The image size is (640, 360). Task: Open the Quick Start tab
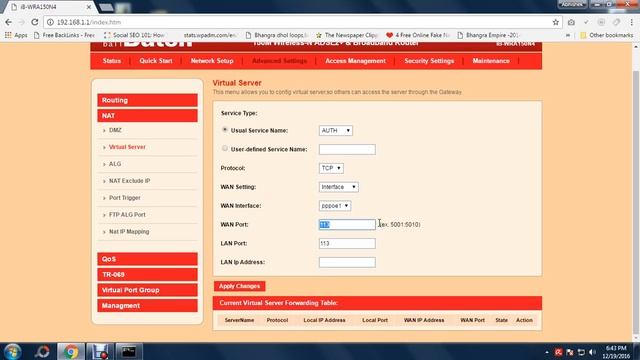(156, 61)
